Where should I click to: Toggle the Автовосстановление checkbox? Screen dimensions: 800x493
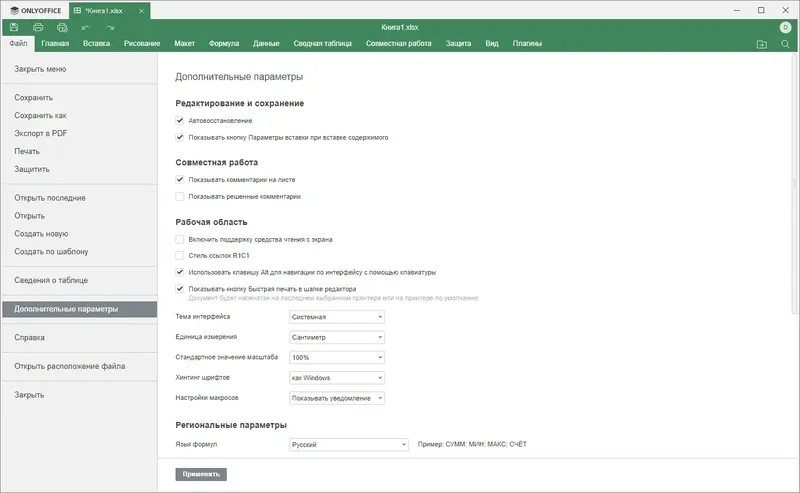coord(180,120)
